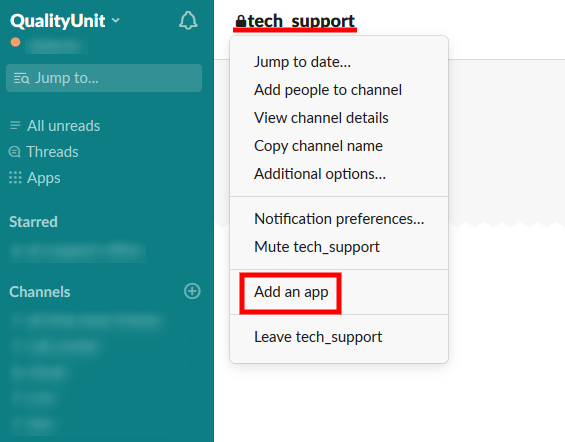Screen dimensions: 565x442
Task: Choose Add an app
Action: 291,292
